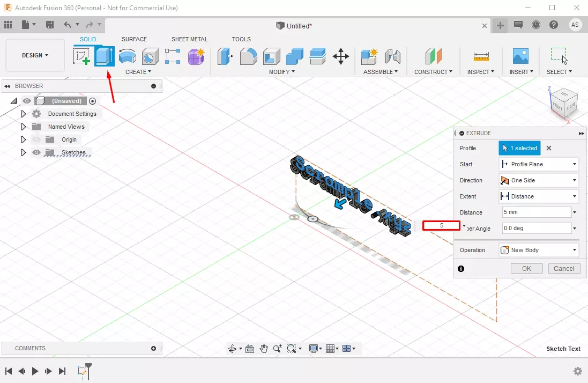Add a new design tab
The width and height of the screenshot is (588, 383).
pos(500,25)
